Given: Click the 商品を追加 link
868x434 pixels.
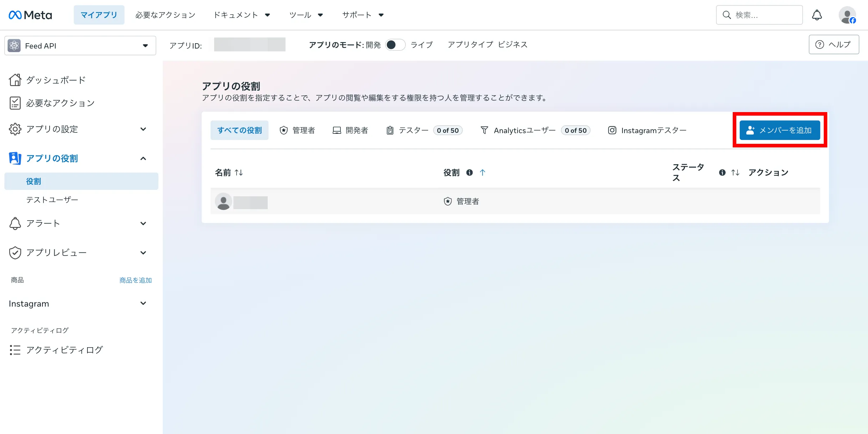Looking at the screenshot, I should pyautogui.click(x=136, y=280).
